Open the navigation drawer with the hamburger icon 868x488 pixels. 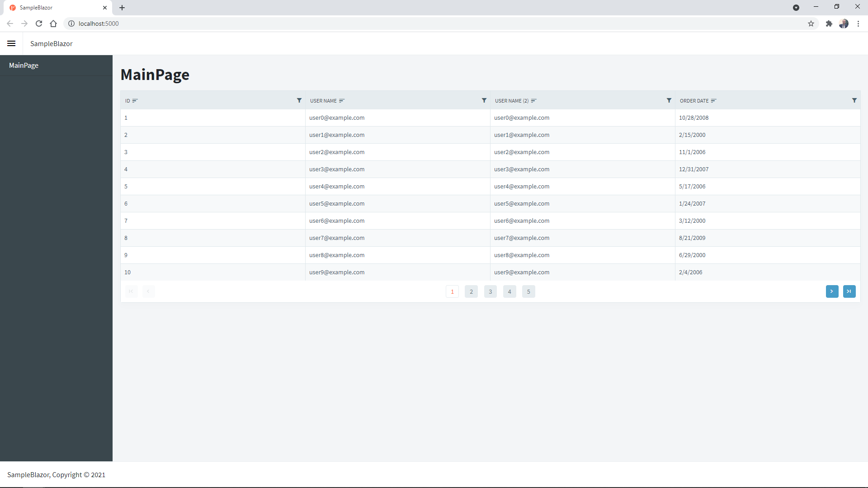pyautogui.click(x=11, y=43)
